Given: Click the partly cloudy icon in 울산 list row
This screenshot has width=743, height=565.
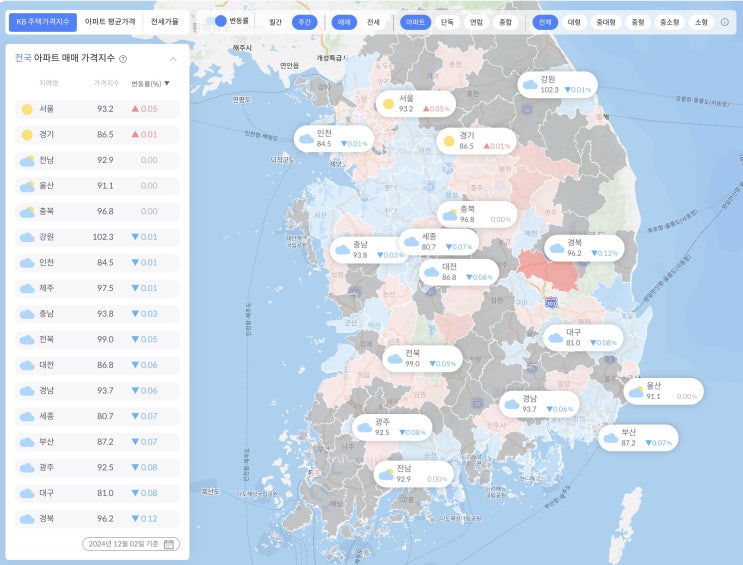Looking at the screenshot, I should tap(27, 186).
